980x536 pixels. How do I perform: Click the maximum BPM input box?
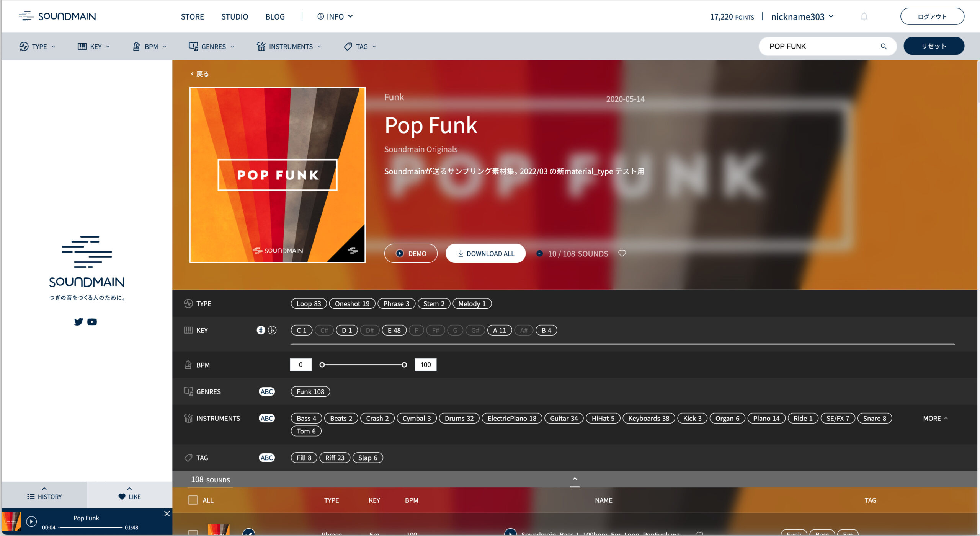click(x=425, y=365)
